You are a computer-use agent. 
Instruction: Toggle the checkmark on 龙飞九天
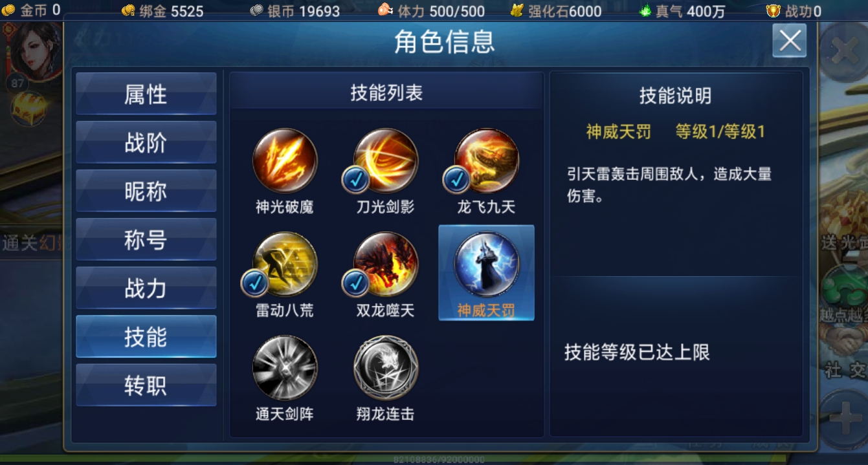[x=456, y=180]
